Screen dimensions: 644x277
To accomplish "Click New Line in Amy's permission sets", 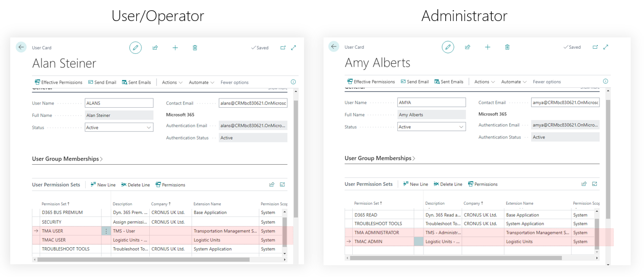I will (415, 184).
